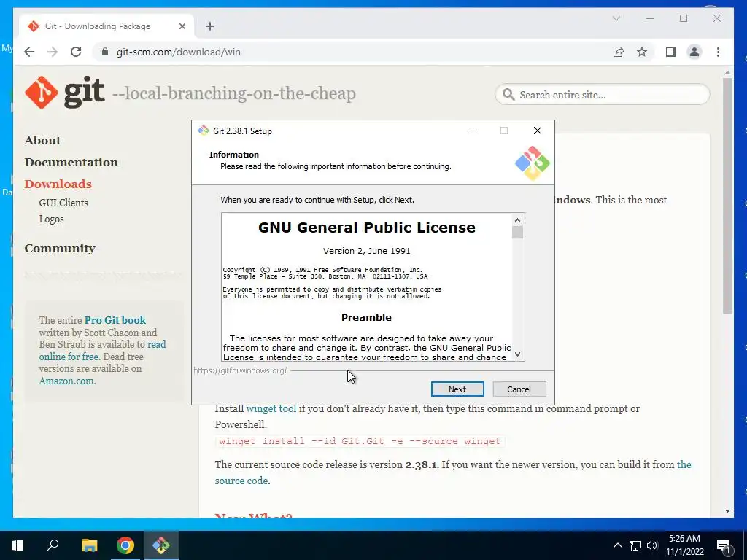
Task: Open the notification center icon
Action: (724, 545)
